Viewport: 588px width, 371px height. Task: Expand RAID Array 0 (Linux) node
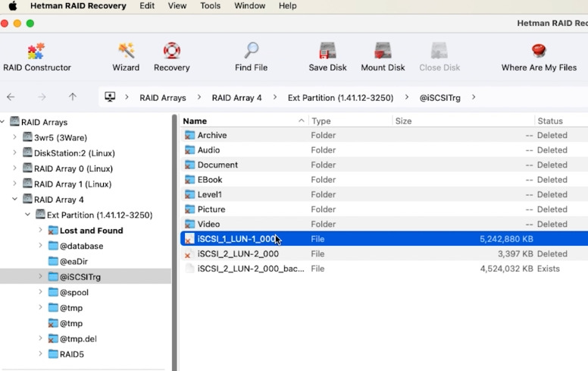pyautogui.click(x=14, y=168)
